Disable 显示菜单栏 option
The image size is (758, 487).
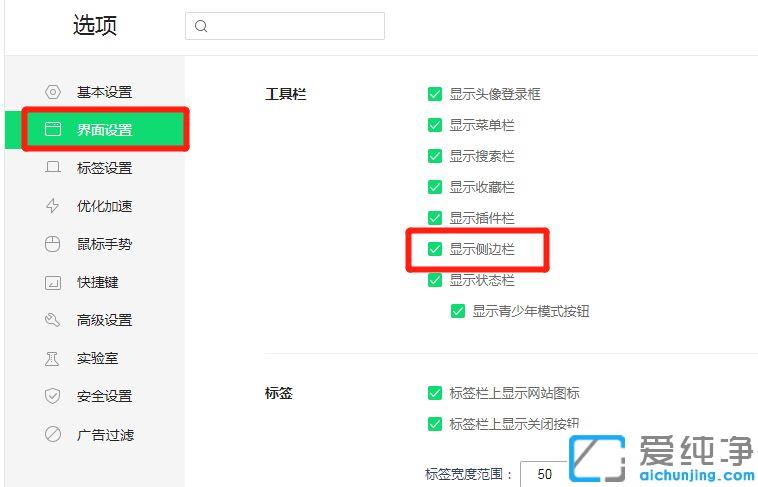point(435,125)
